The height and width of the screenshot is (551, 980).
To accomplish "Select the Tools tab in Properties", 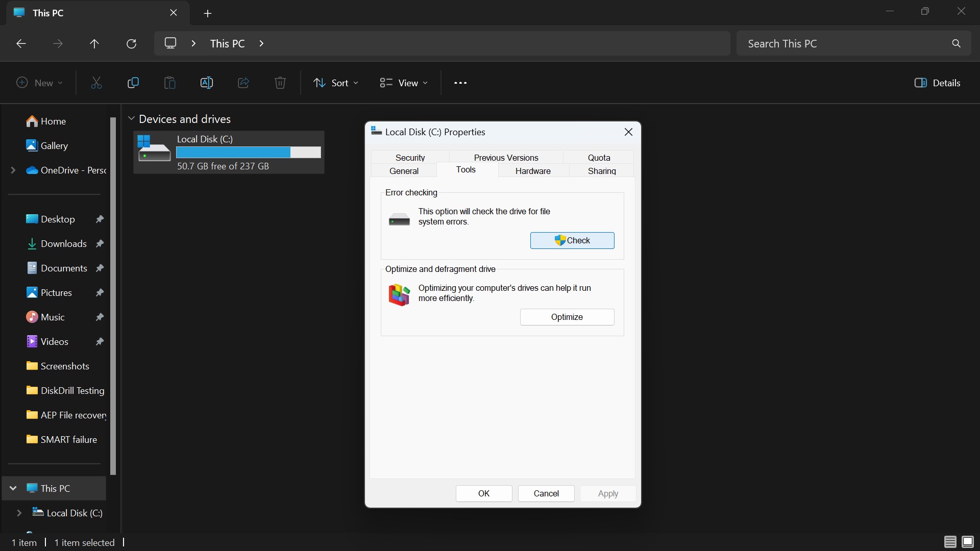I will (467, 170).
